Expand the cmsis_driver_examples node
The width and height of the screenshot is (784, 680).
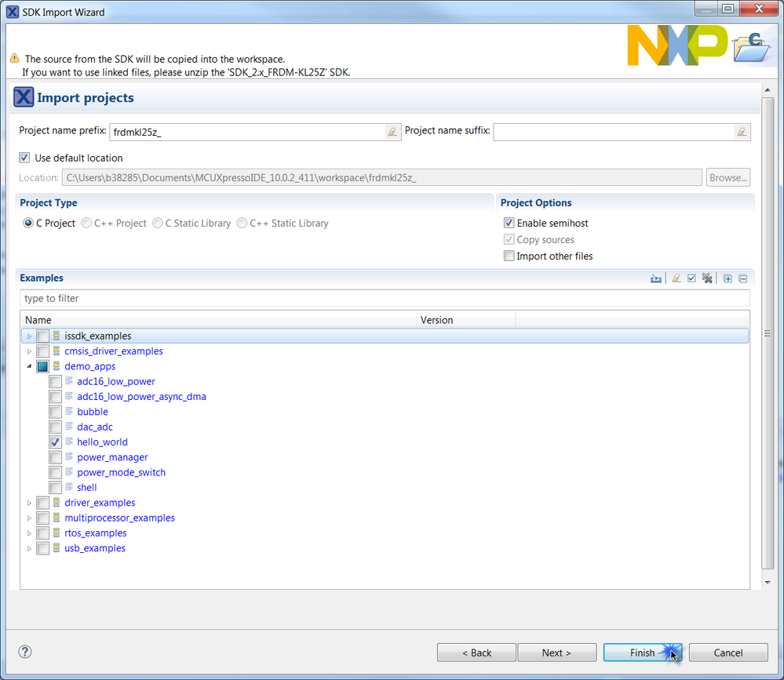(30, 351)
